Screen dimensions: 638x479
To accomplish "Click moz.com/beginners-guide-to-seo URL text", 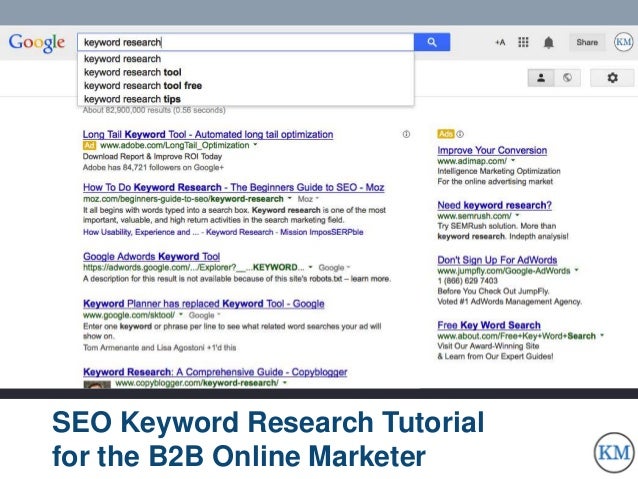I will (183, 199).
